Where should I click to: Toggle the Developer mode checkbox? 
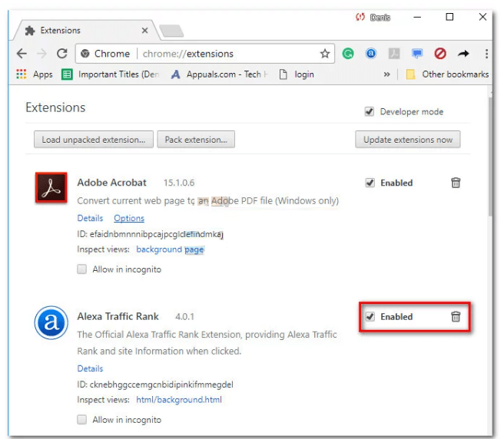pyautogui.click(x=370, y=112)
